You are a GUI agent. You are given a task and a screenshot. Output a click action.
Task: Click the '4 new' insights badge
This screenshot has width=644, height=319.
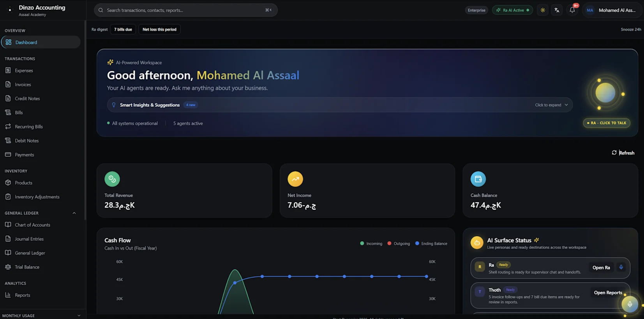191,105
